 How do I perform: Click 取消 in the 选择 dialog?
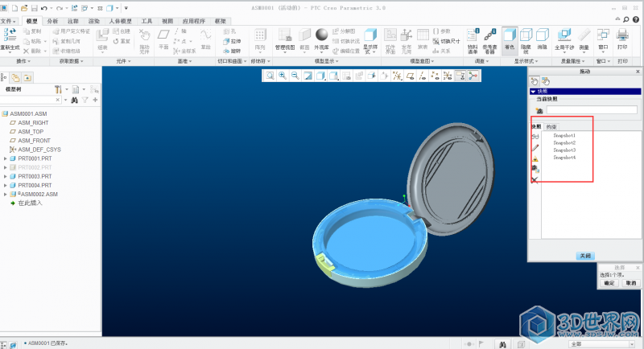630,283
